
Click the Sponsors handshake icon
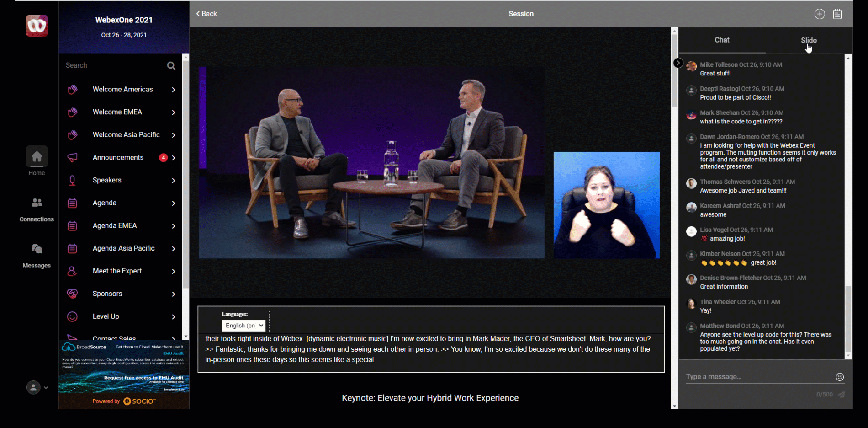coord(72,294)
